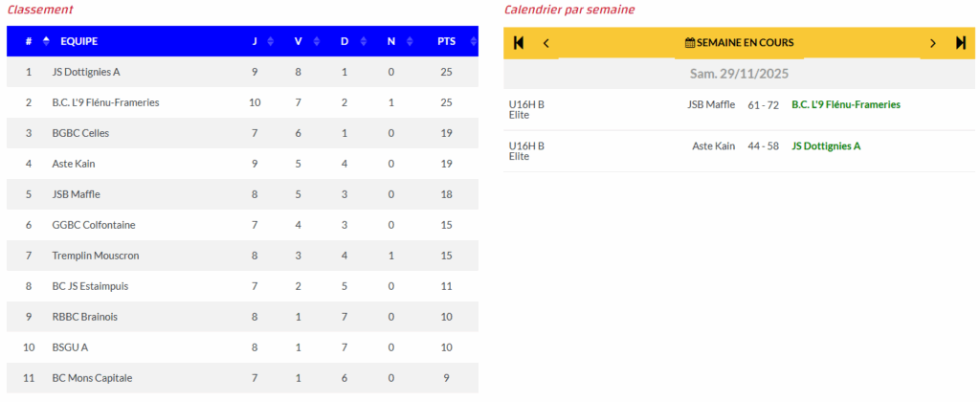Go to the previous week chevron
Screen dimensions: 980x402
click(546, 43)
